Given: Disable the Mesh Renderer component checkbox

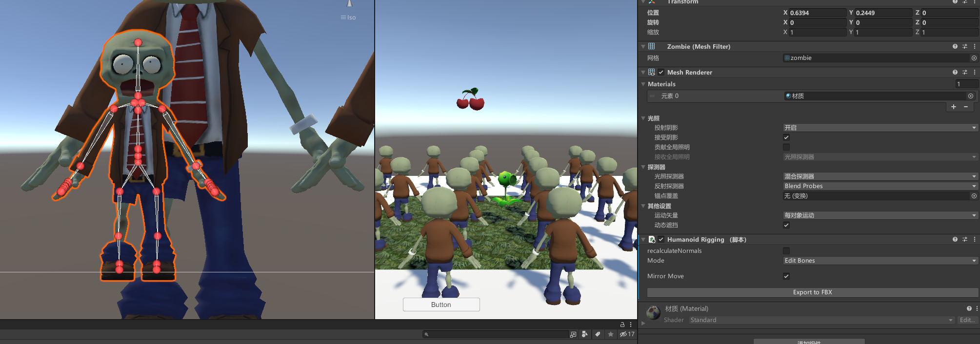Looking at the screenshot, I should click(x=661, y=72).
